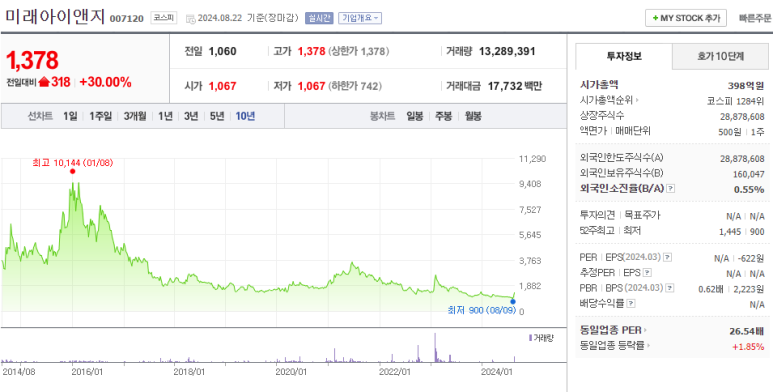773x392 pixels.
Task: Click the 최고 10,144 (01/08) chart label
Action: click(x=72, y=162)
